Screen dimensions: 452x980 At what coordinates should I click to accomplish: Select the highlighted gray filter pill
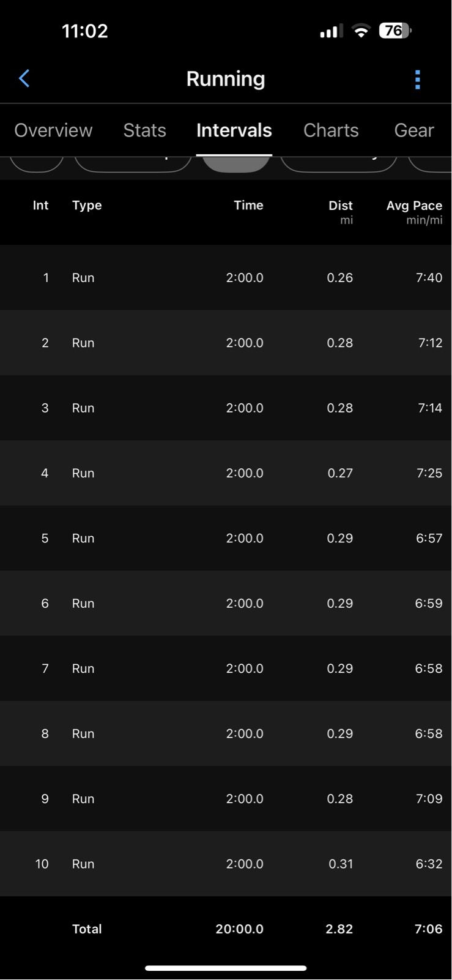(x=236, y=164)
